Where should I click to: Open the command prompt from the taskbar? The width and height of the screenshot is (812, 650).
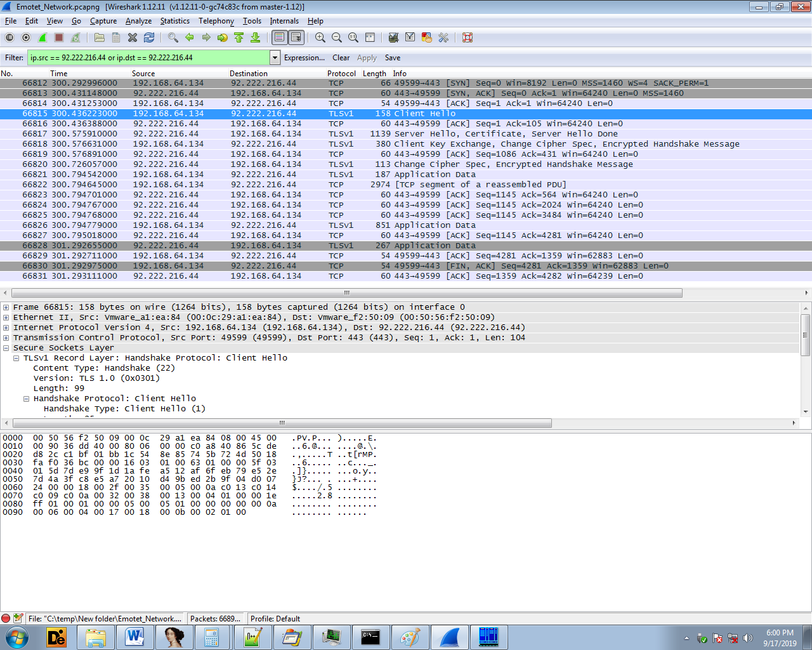[370, 637]
